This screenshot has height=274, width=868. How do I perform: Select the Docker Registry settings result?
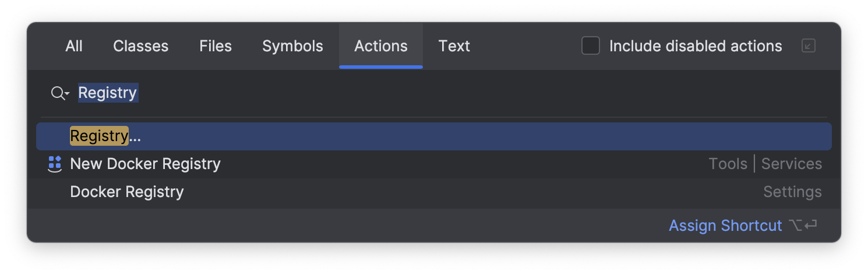click(127, 192)
